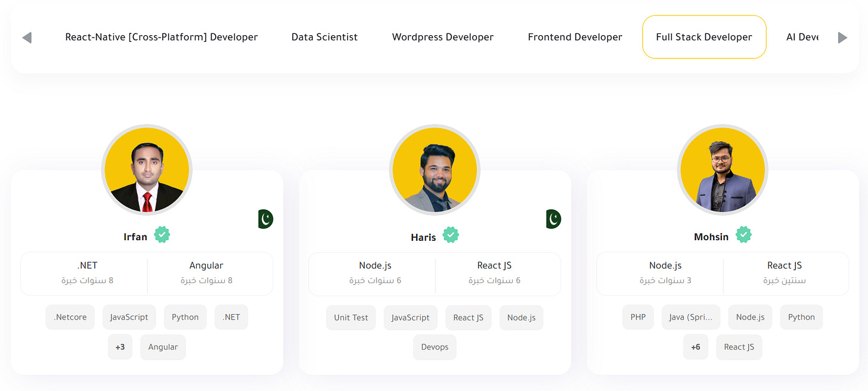Click the JavaScript tag on Irfan's card
The image size is (868, 391).
point(129,317)
